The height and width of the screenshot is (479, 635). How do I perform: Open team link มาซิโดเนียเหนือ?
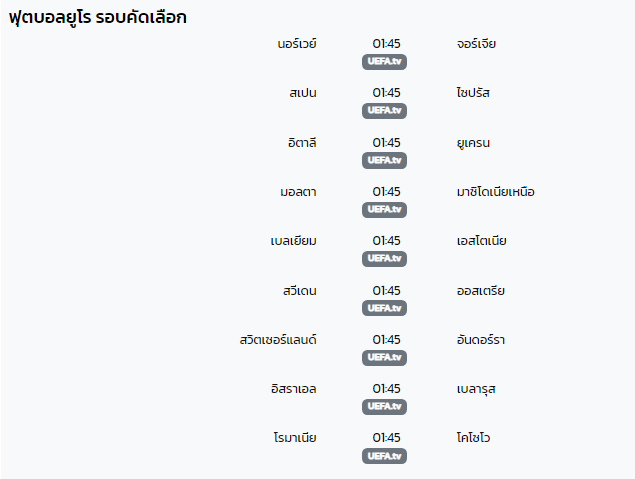[496, 192]
